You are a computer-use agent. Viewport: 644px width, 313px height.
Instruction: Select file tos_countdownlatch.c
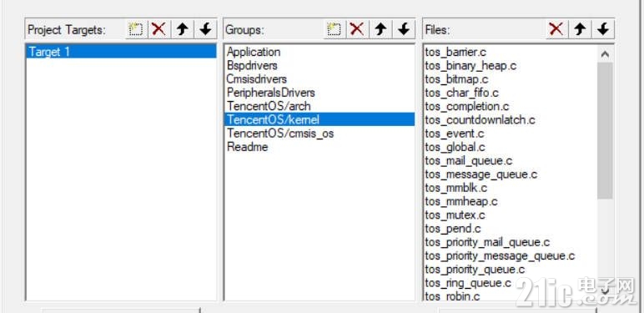(x=480, y=120)
